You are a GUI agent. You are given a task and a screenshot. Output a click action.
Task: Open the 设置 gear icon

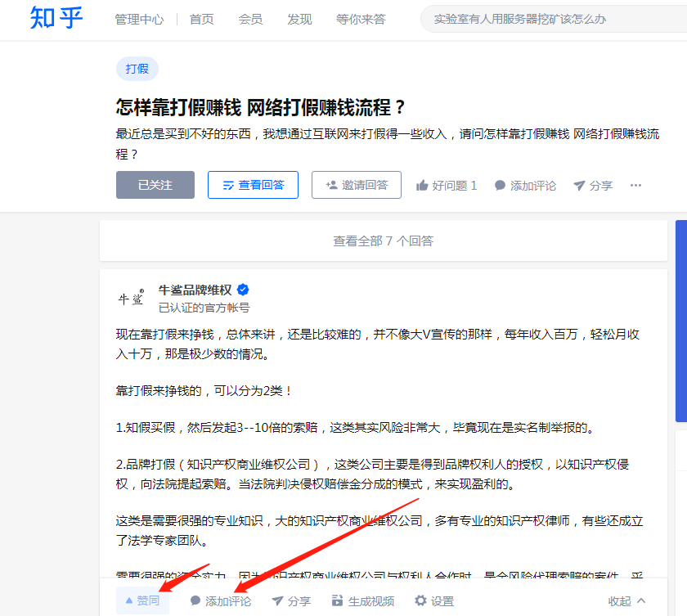click(420, 600)
